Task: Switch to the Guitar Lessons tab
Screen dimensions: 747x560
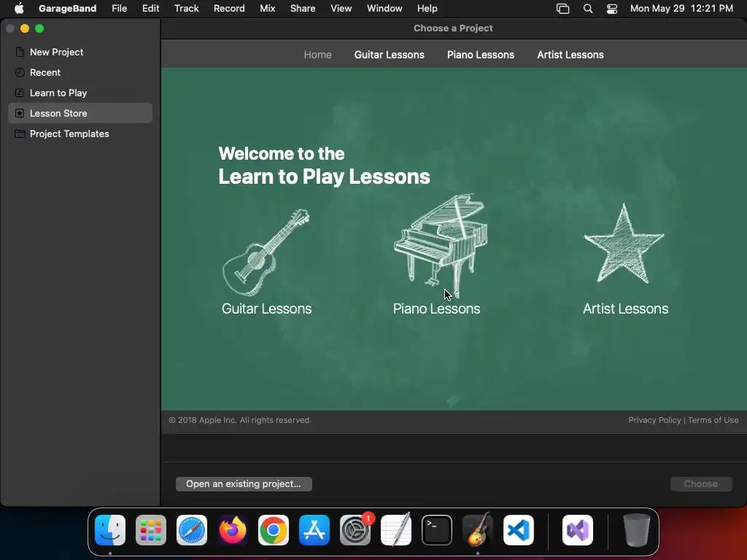Action: point(390,55)
